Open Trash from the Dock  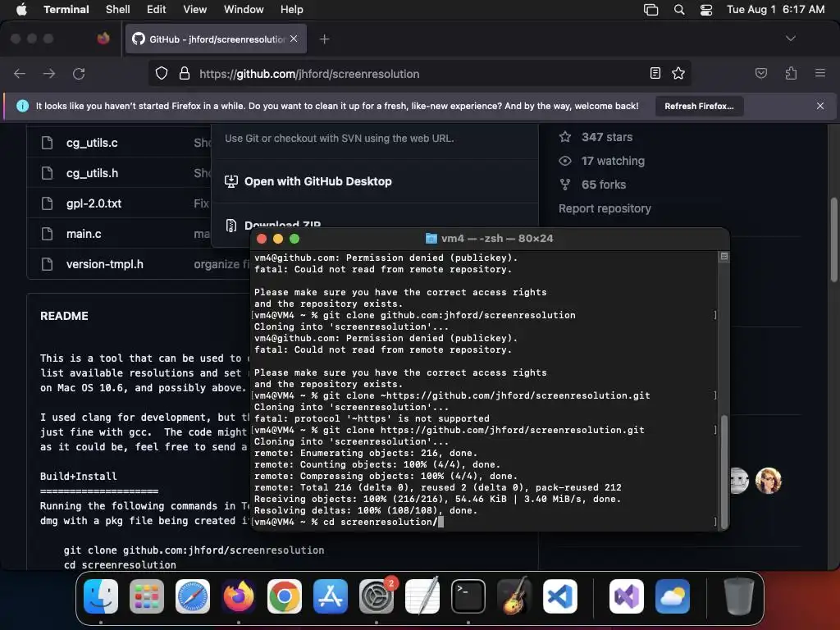point(739,596)
